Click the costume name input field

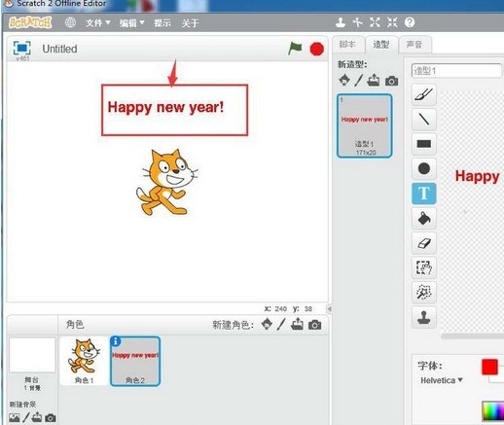point(456,70)
